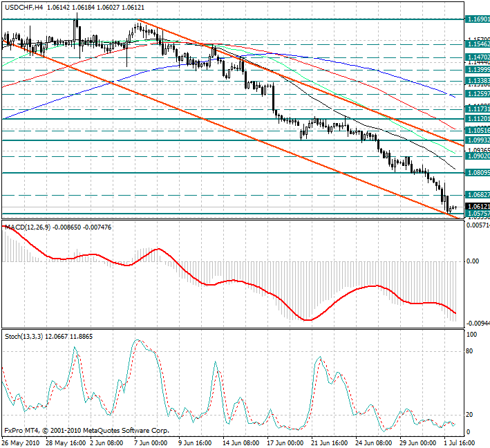The image size is (490, 448).
Task: Click the 1.1259 dashed level label
Action: (x=478, y=93)
